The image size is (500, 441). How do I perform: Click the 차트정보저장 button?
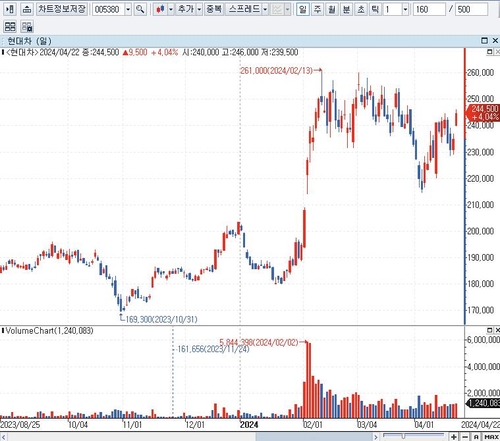pos(62,9)
